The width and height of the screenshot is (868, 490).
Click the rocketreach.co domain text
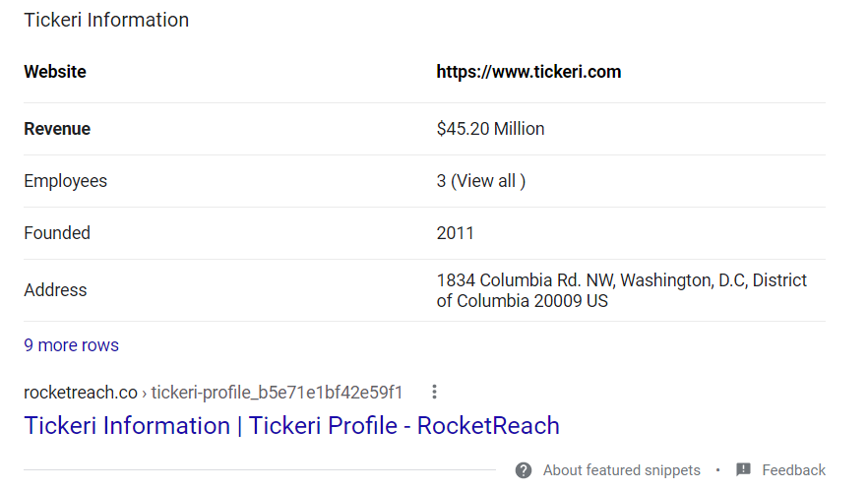81,393
